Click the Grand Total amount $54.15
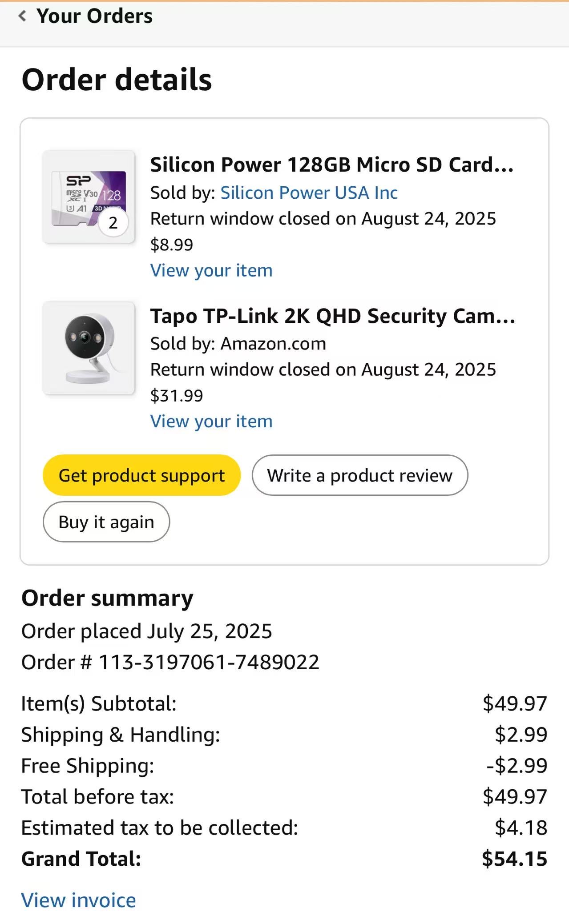Screen dimensions: 569x924 (514, 859)
